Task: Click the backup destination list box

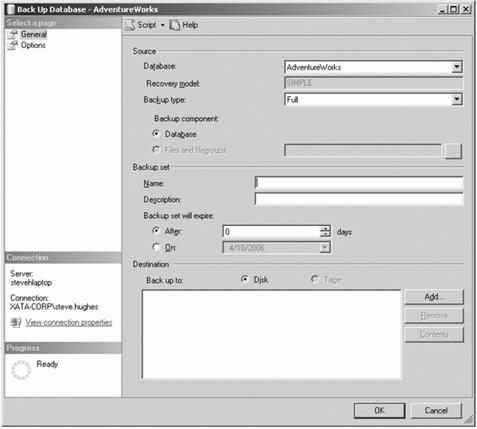Action: click(x=272, y=334)
